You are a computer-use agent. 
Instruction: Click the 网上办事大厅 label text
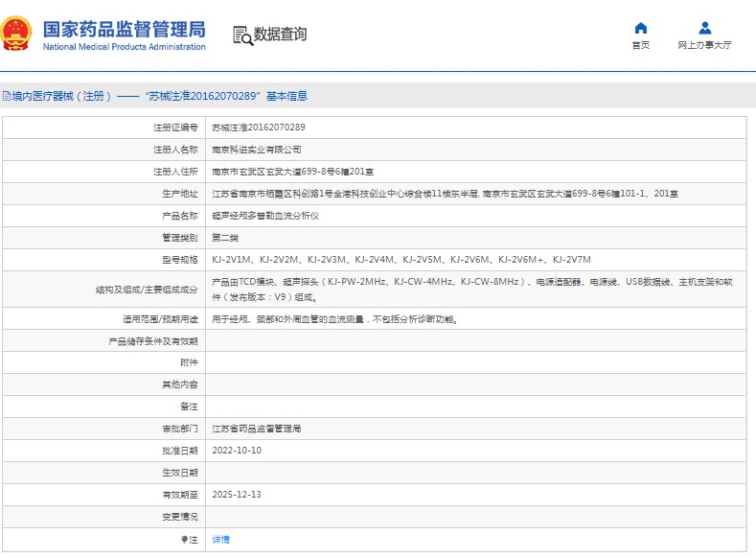tap(704, 45)
